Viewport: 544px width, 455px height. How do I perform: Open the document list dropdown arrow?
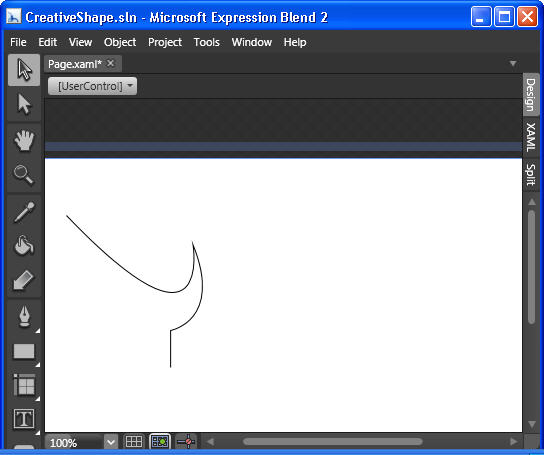click(x=513, y=64)
